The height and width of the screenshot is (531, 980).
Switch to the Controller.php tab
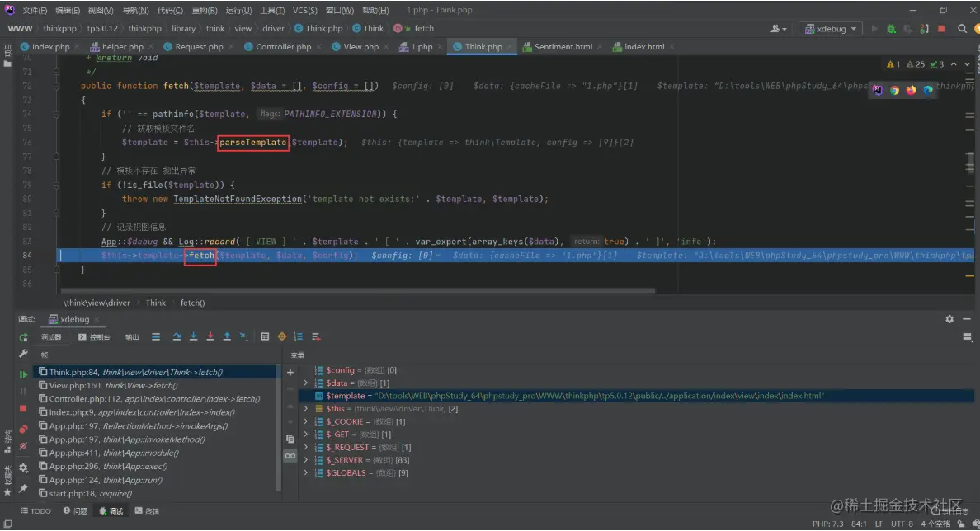click(x=283, y=47)
